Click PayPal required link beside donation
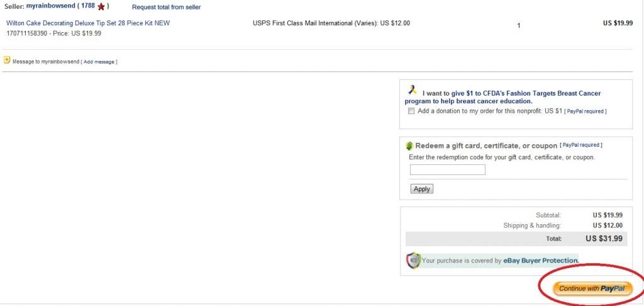 click(x=585, y=111)
